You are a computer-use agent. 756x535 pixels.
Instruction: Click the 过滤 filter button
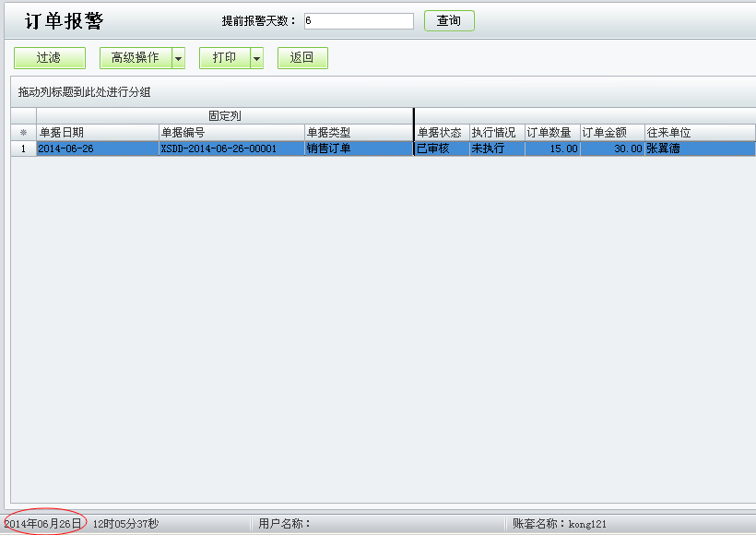[x=50, y=58]
